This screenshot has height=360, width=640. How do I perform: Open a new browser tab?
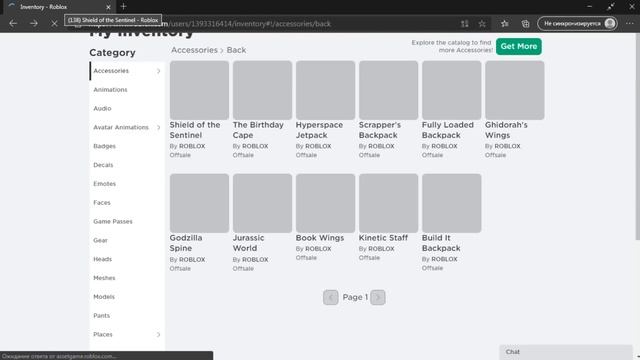click(123, 7)
